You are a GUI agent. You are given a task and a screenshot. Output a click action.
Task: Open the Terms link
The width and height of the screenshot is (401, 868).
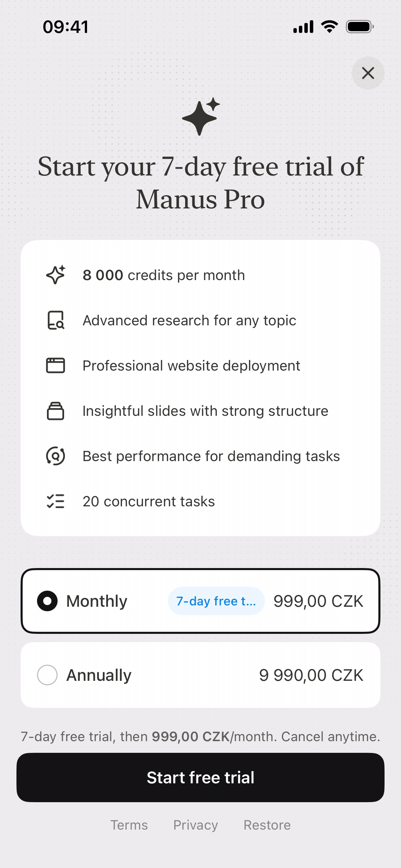(x=129, y=825)
